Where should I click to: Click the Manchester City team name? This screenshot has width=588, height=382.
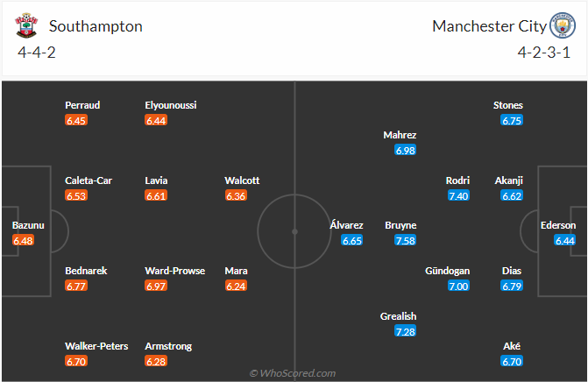tap(489, 26)
